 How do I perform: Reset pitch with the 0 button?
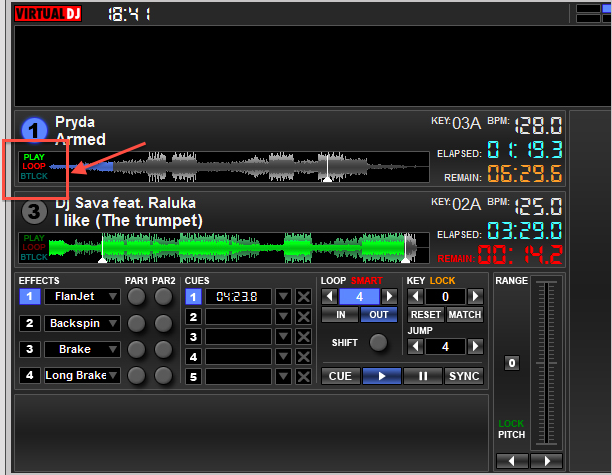[512, 363]
